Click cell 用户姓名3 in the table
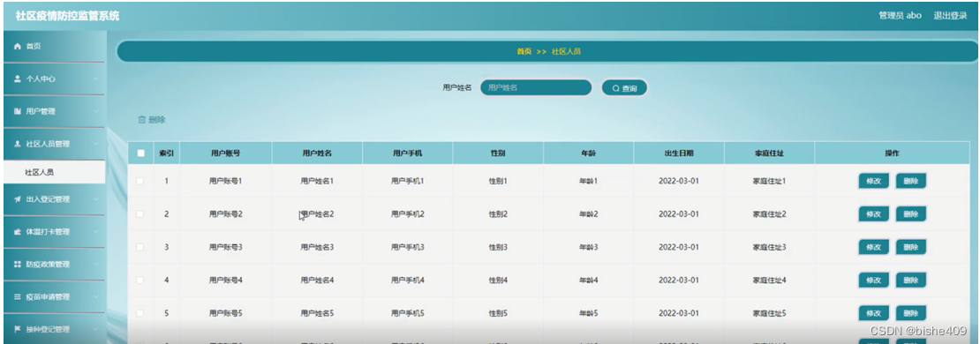This screenshot has width=980, height=344. pyautogui.click(x=317, y=247)
